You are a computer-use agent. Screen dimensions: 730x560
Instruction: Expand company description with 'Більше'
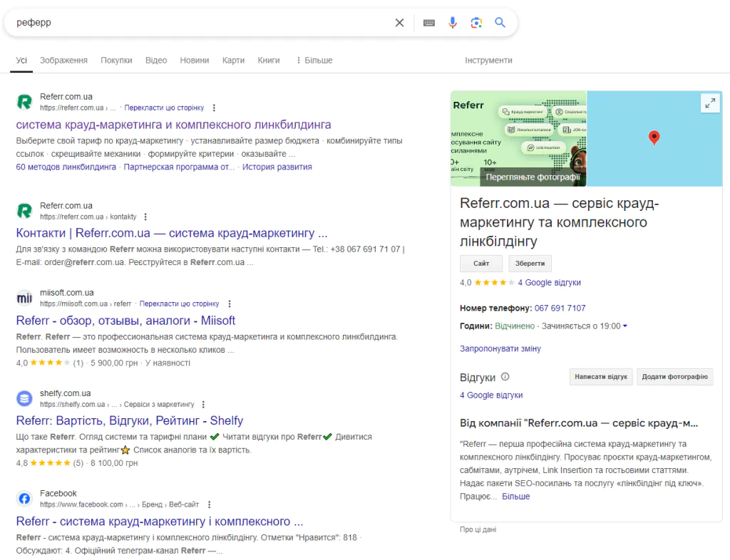[516, 497]
